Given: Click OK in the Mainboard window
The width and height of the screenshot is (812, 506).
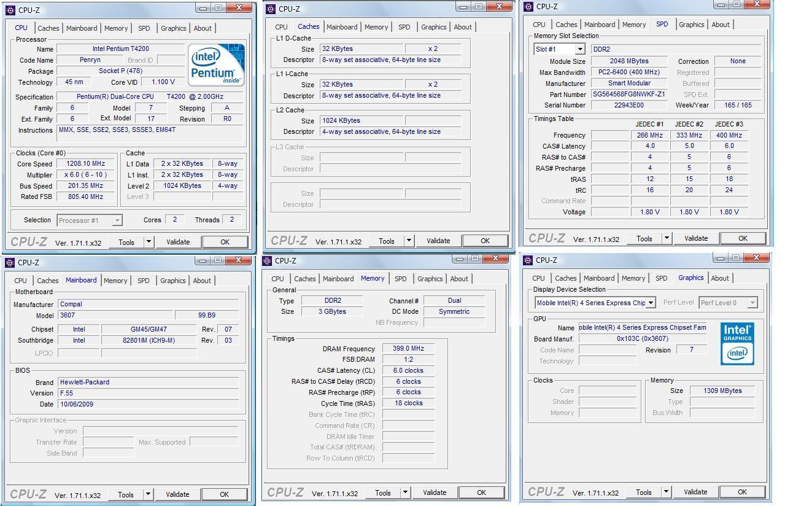Looking at the screenshot, I should pyautogui.click(x=224, y=494).
